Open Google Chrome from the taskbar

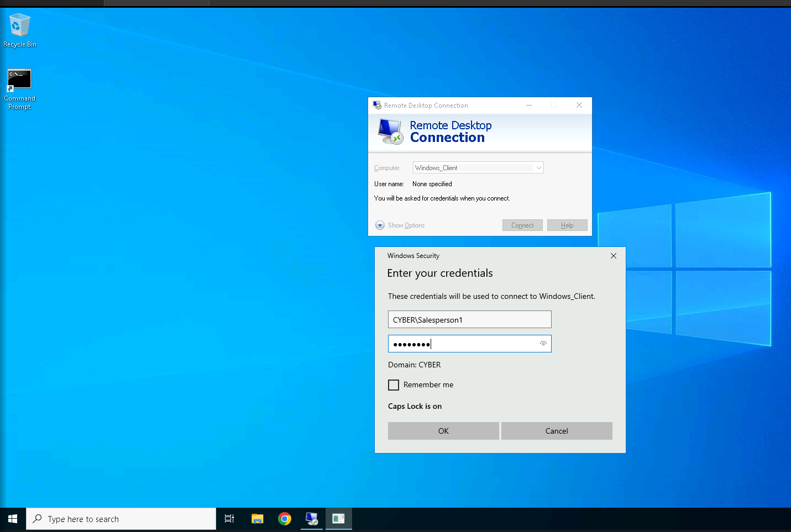coord(285,519)
